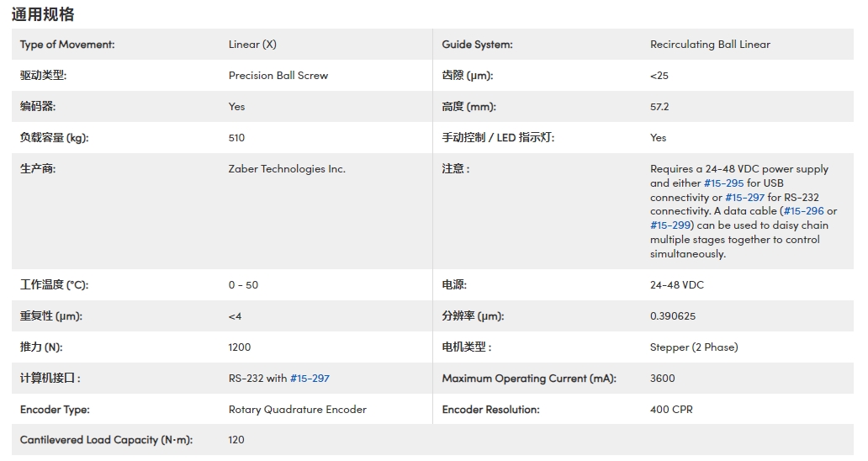Open the #15-295 USB connectivity link
Screen dimensions: 868x461
723,183
